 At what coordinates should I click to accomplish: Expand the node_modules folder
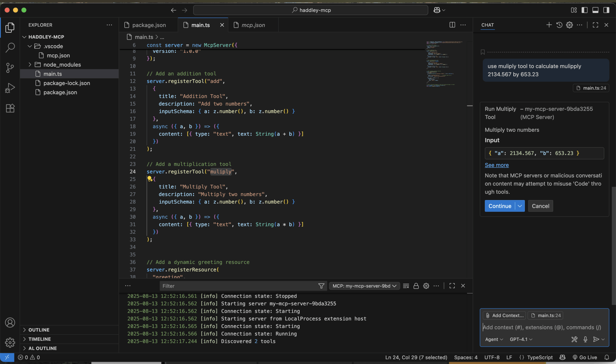(62, 65)
